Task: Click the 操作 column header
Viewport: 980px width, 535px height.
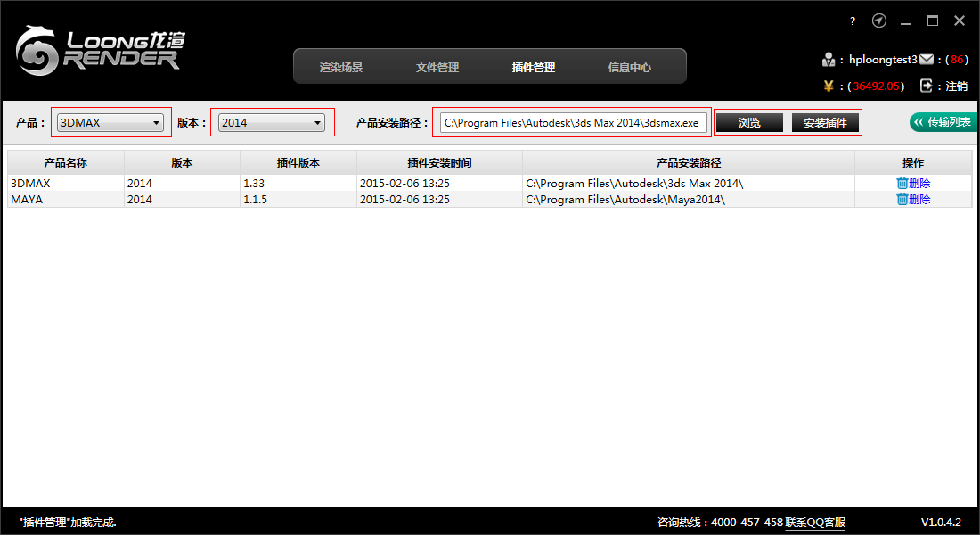Action: [x=913, y=162]
